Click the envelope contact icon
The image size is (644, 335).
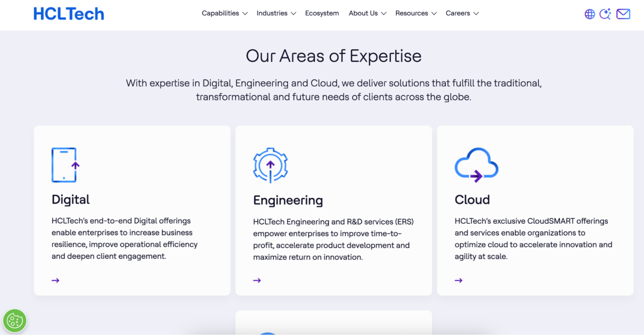pyautogui.click(x=623, y=14)
